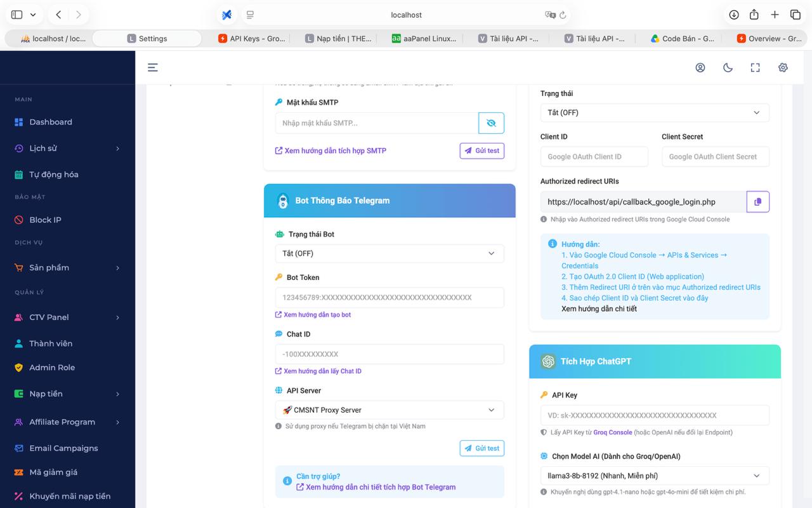Click the Mã giảm giá coupon icon
The image size is (812, 508).
18,472
